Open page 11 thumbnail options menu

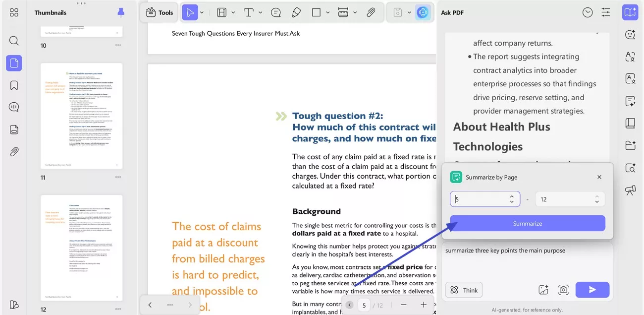tap(118, 177)
